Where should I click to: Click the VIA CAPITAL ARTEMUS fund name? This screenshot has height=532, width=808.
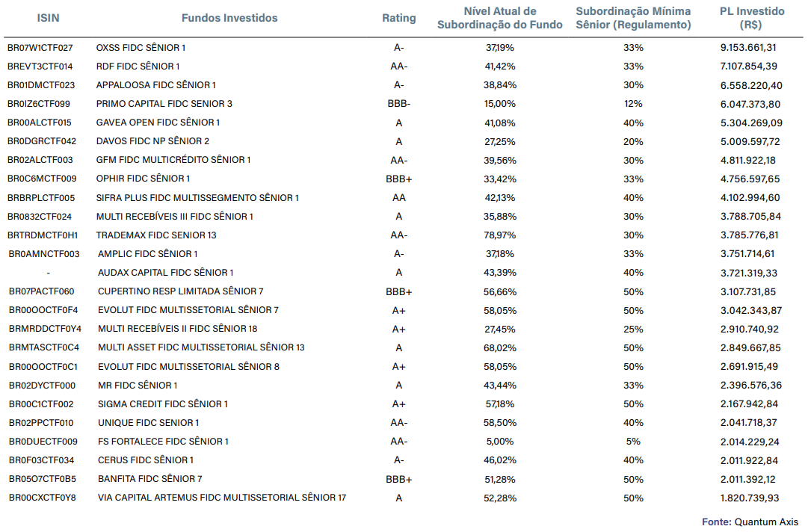[x=221, y=498]
